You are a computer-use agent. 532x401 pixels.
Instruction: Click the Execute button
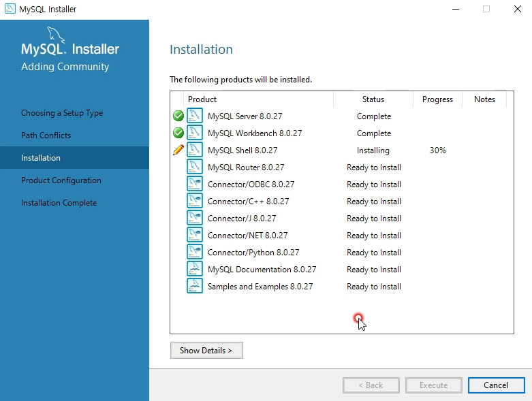[x=434, y=385]
